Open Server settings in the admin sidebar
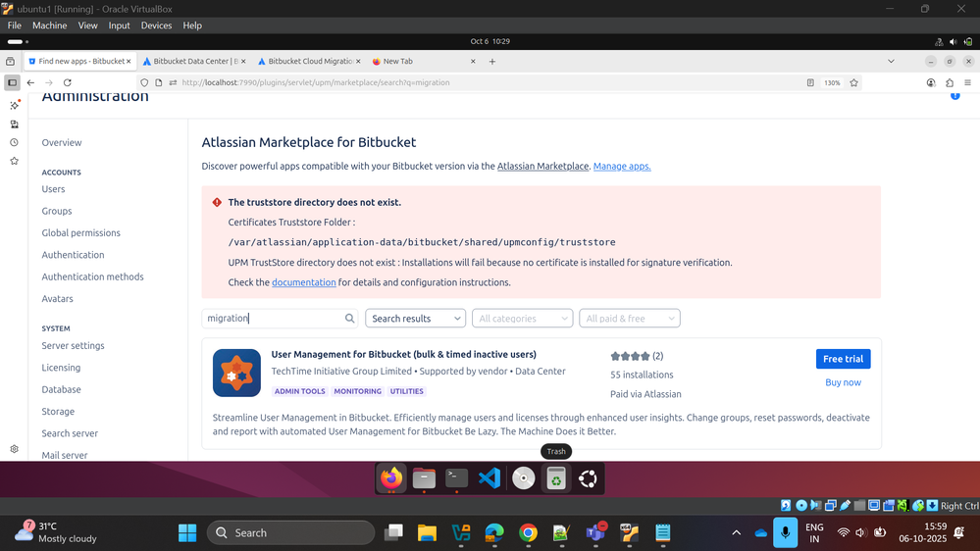Screen dimensions: 980x551 (x=73, y=345)
